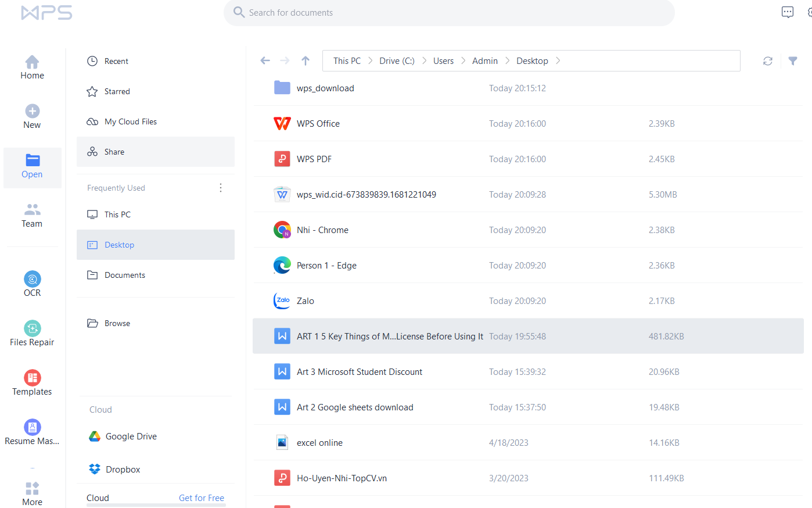The image size is (812, 508).
Task: Click the Search for documents field
Action: [x=449, y=13]
